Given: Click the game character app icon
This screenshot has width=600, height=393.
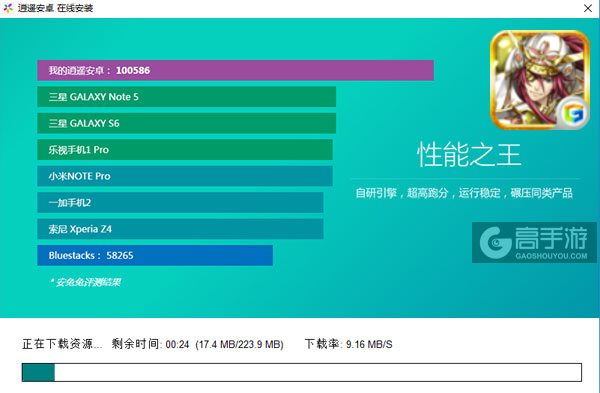Looking at the screenshot, I should coord(540,80).
